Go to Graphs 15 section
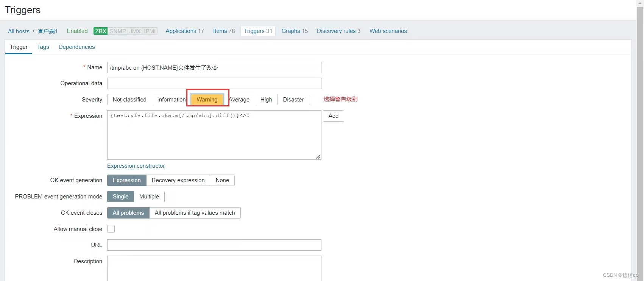The image size is (644, 281). tap(295, 31)
